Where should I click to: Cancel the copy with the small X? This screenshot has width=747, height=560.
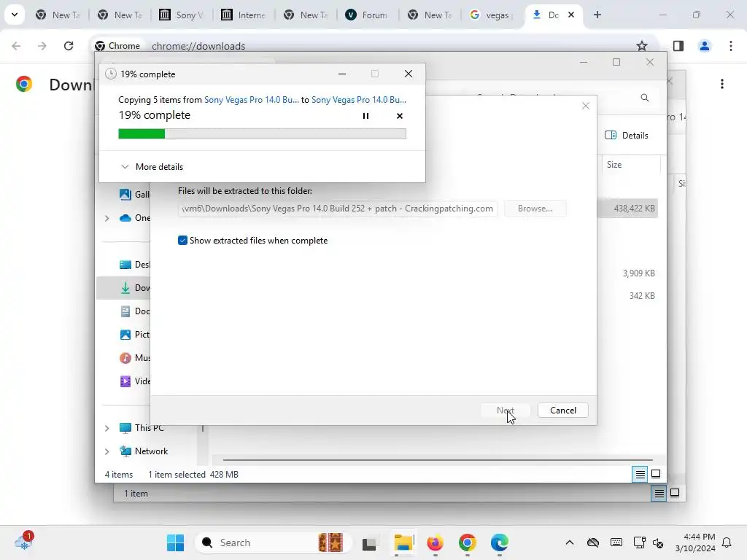click(400, 116)
